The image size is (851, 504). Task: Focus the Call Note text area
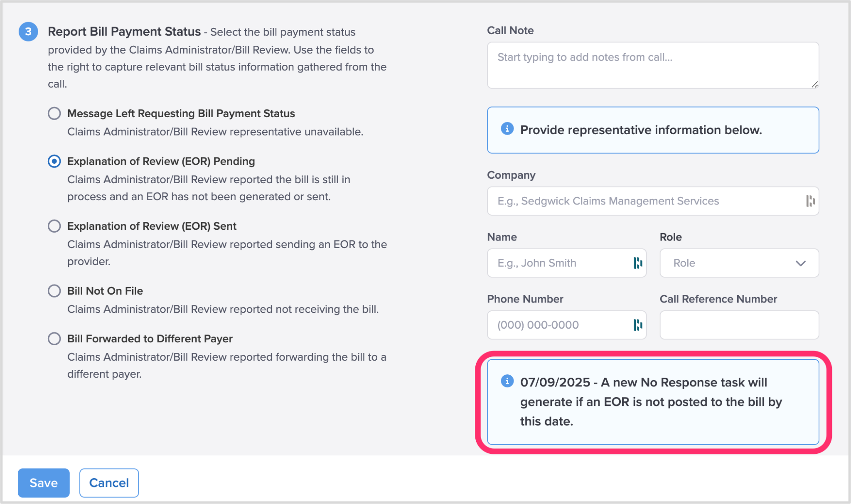pyautogui.click(x=652, y=65)
